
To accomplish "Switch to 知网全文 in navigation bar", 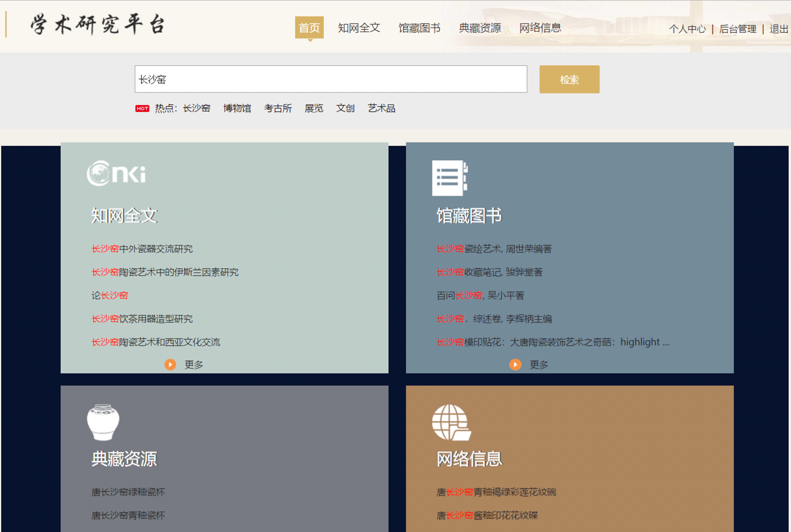I will (x=359, y=28).
